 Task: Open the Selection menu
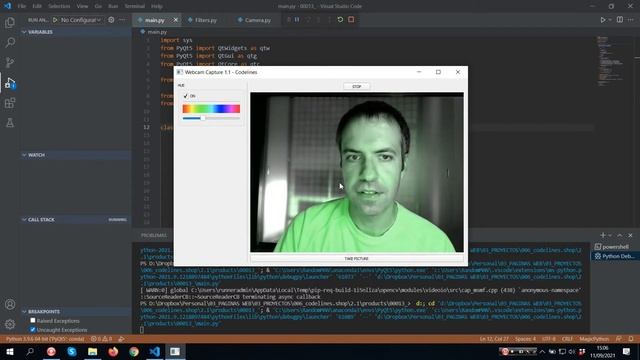59,6
